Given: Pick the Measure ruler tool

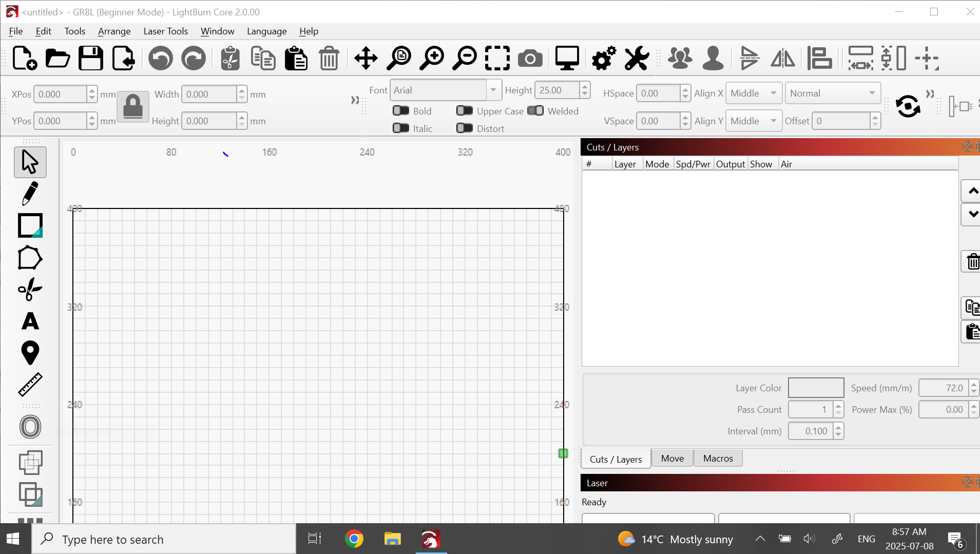Looking at the screenshot, I should pos(30,385).
